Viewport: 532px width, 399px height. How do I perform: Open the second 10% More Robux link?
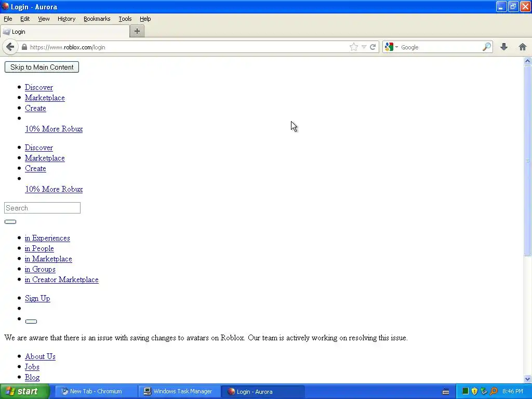tap(54, 189)
